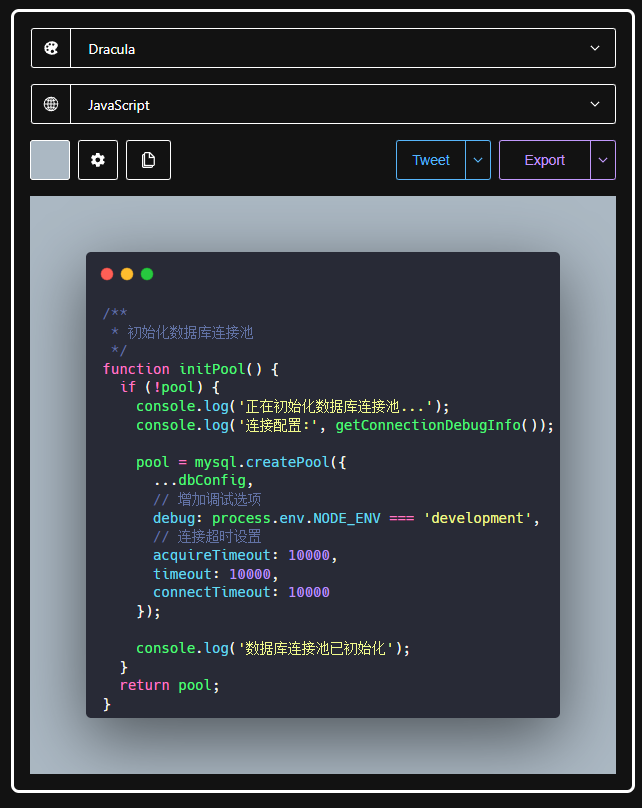Click the function initPool() line in code

click(x=191, y=369)
